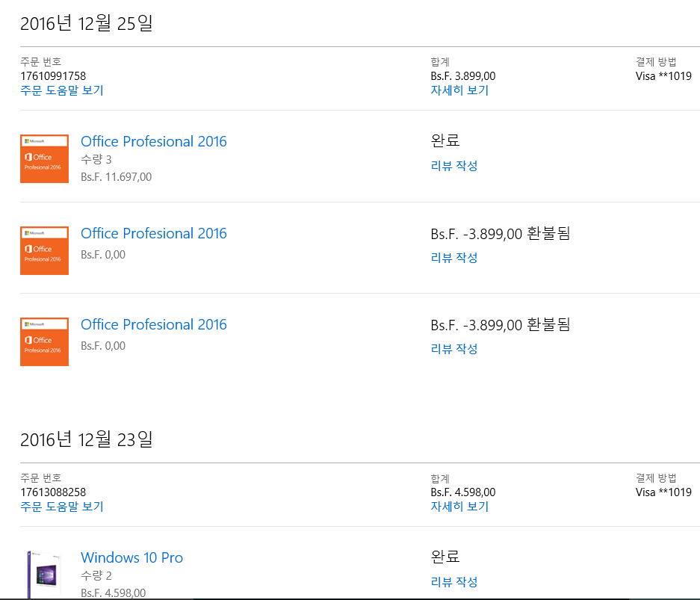700x600 pixels.
Task: Click the last Office Profesional 2016 product image
Action: (x=44, y=341)
